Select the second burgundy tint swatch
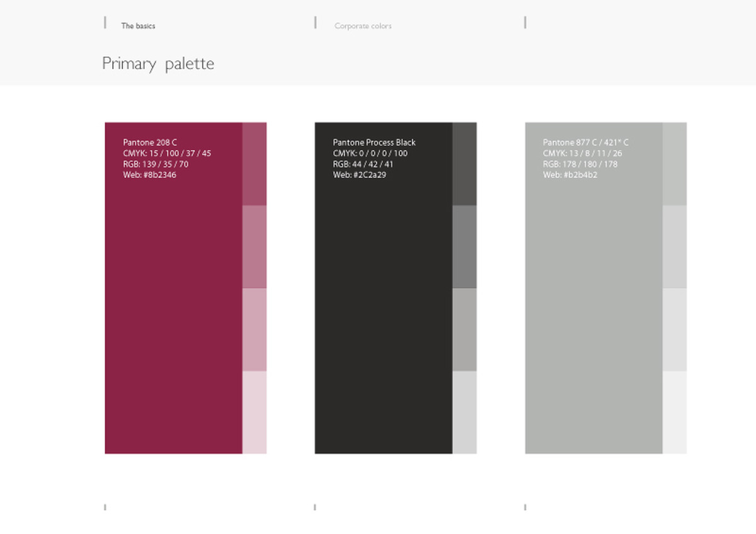This screenshot has height=534, width=756. (x=255, y=247)
